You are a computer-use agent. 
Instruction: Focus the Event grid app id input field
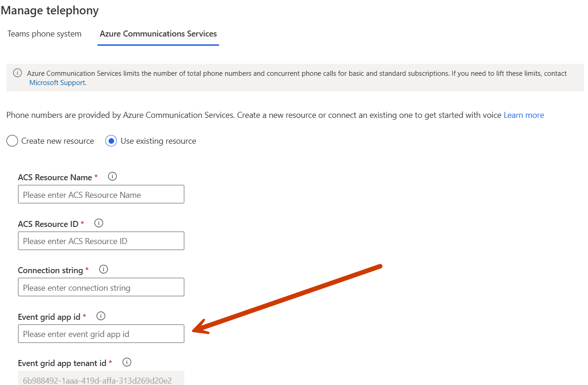point(101,334)
